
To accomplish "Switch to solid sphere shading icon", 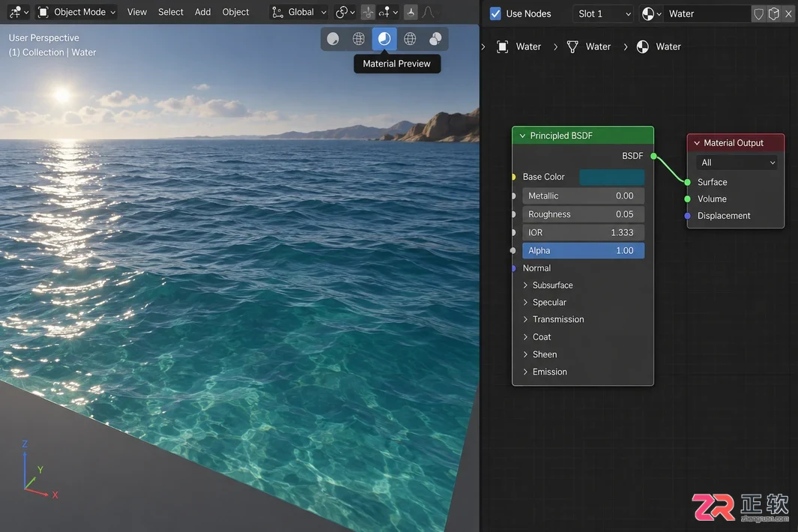I will (333, 39).
